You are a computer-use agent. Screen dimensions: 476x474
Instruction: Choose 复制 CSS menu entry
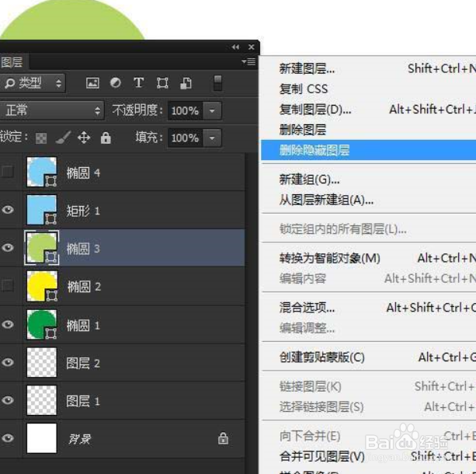304,89
